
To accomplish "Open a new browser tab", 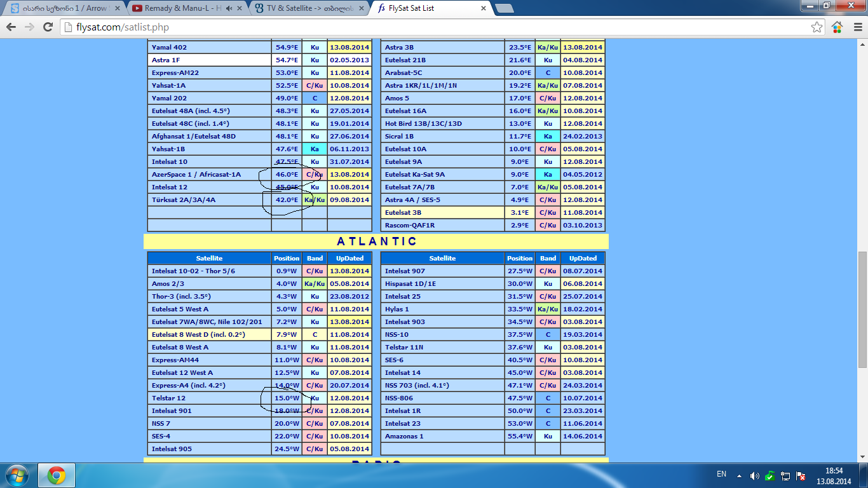I will click(504, 9).
